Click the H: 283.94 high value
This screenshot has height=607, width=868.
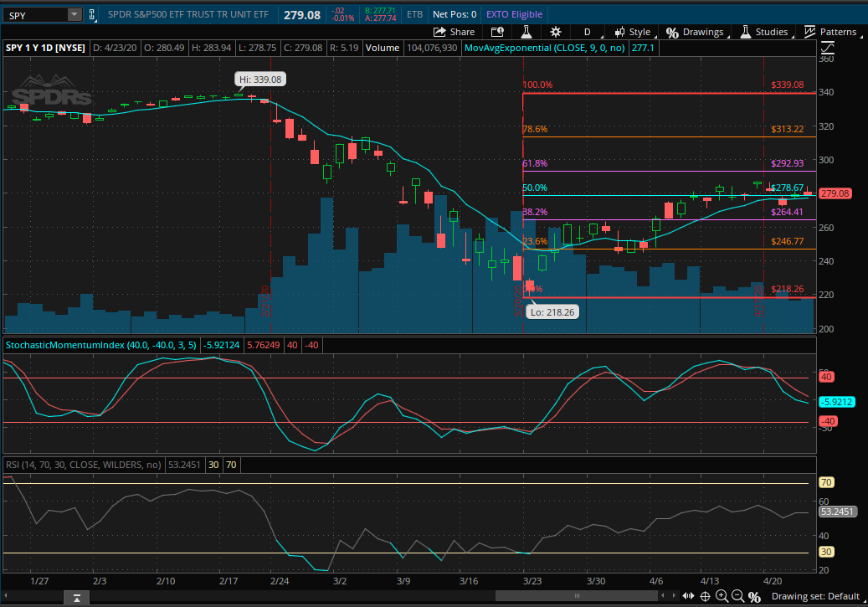tap(212, 49)
